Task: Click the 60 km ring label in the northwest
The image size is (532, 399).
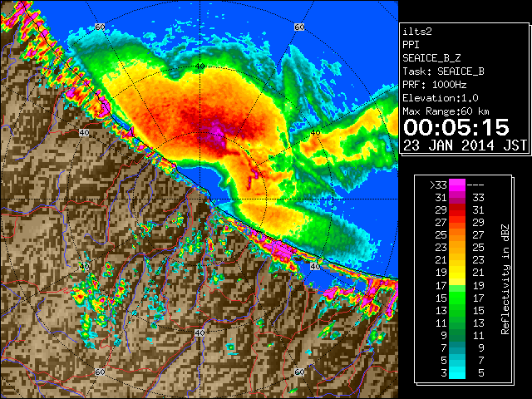Action: [x=100, y=27]
